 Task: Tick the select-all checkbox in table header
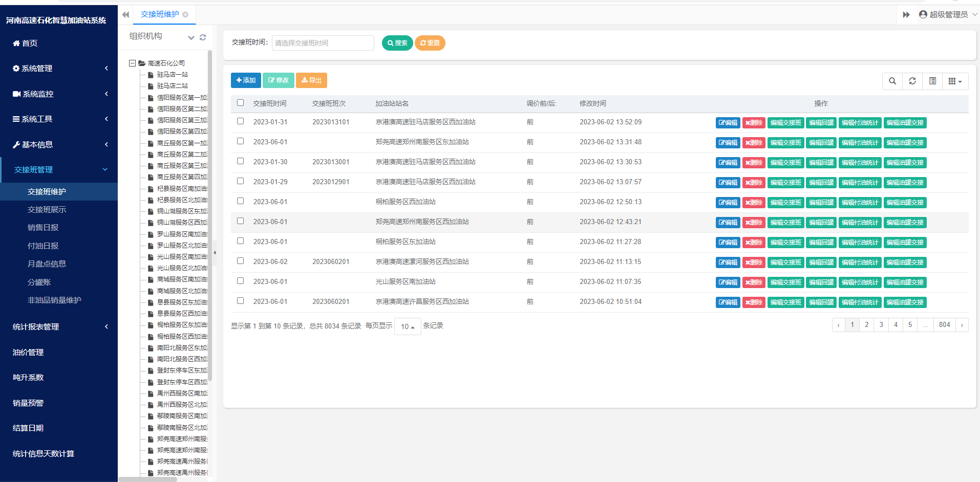pyautogui.click(x=240, y=103)
